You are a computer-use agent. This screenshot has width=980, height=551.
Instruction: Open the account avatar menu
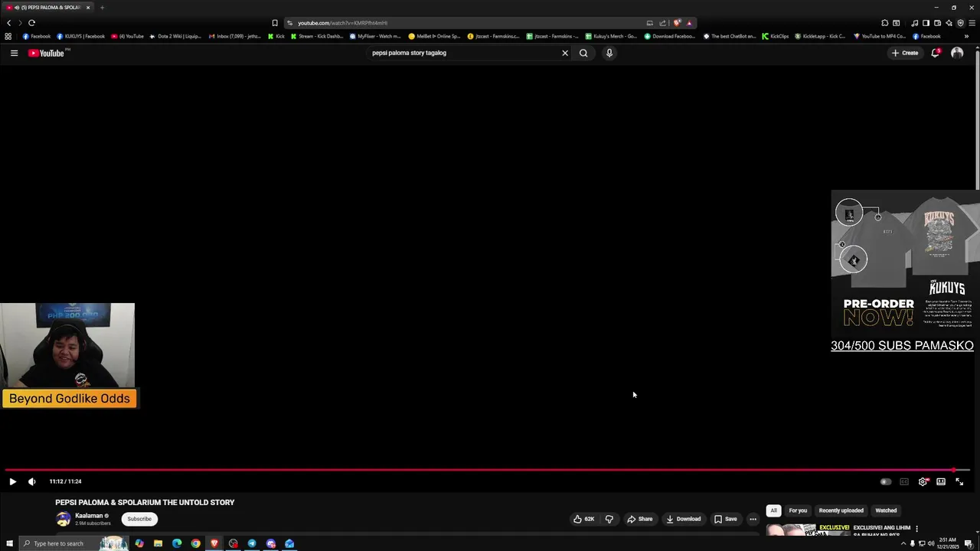click(957, 53)
